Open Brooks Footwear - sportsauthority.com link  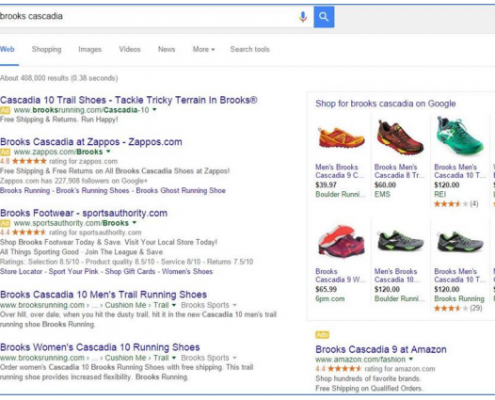point(84,213)
